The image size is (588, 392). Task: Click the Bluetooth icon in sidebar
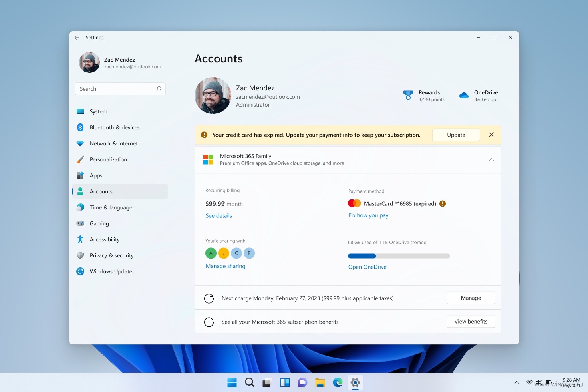coord(80,127)
